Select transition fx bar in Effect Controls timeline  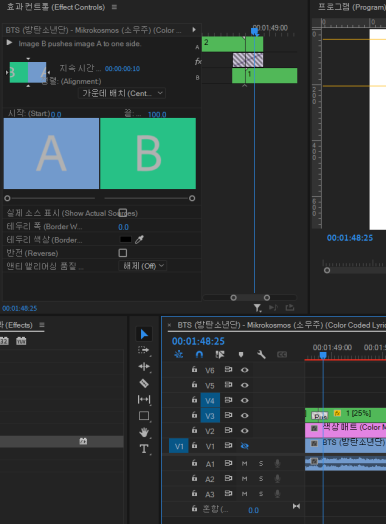pyautogui.click(x=248, y=60)
